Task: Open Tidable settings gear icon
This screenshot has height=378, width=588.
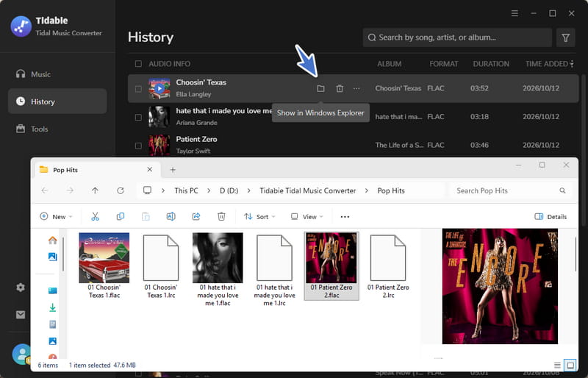Action: [x=21, y=287]
